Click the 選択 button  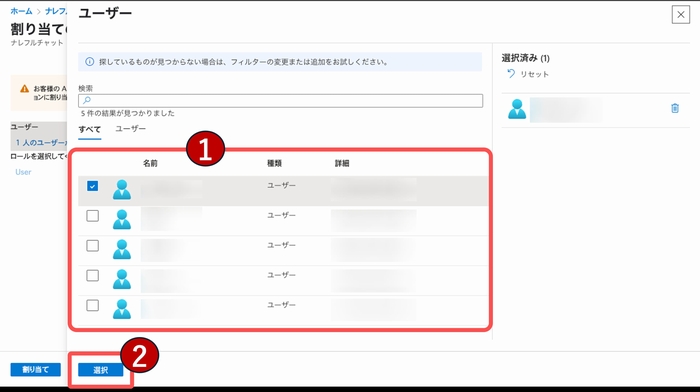coord(100,370)
